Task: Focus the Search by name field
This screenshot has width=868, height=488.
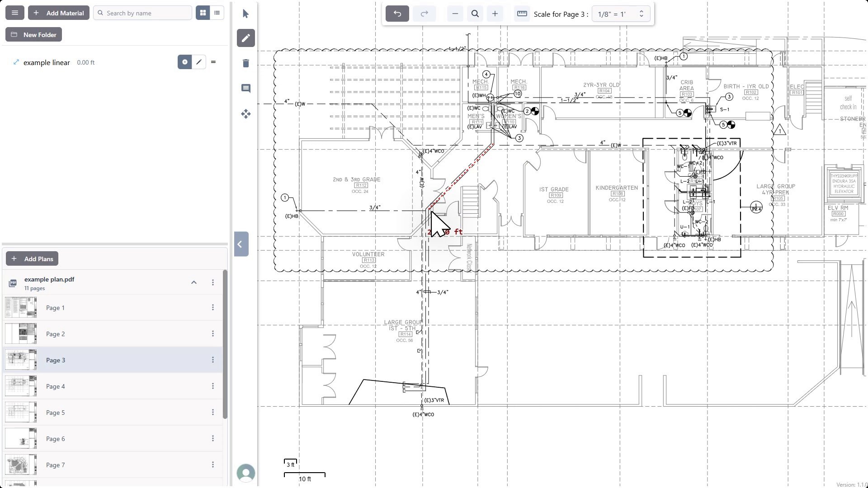Action: (x=143, y=13)
